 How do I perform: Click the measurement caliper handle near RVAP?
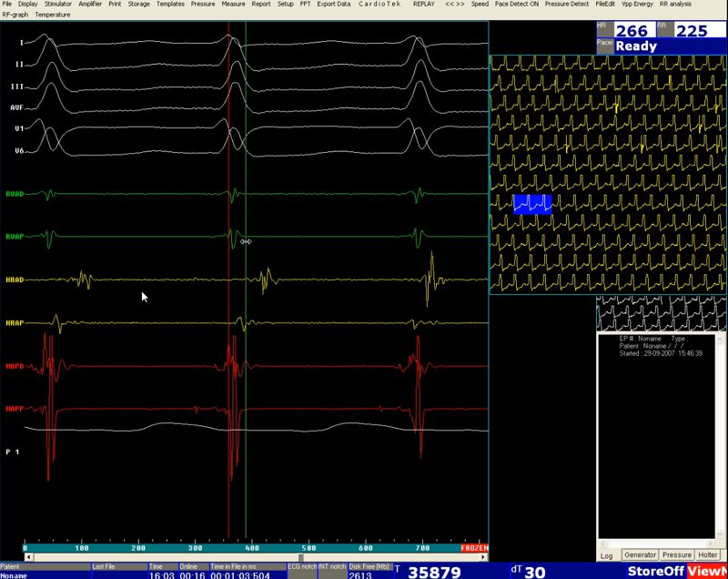click(246, 241)
